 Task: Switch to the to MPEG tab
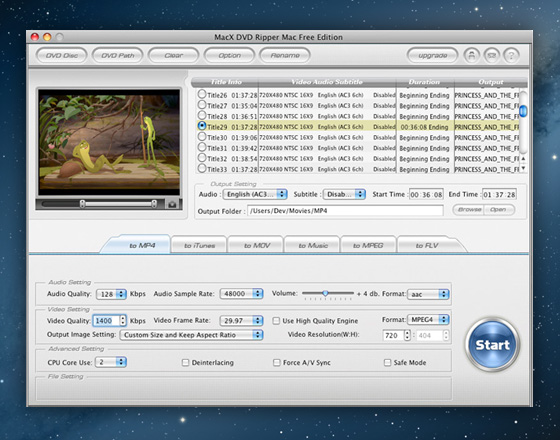[x=368, y=245]
